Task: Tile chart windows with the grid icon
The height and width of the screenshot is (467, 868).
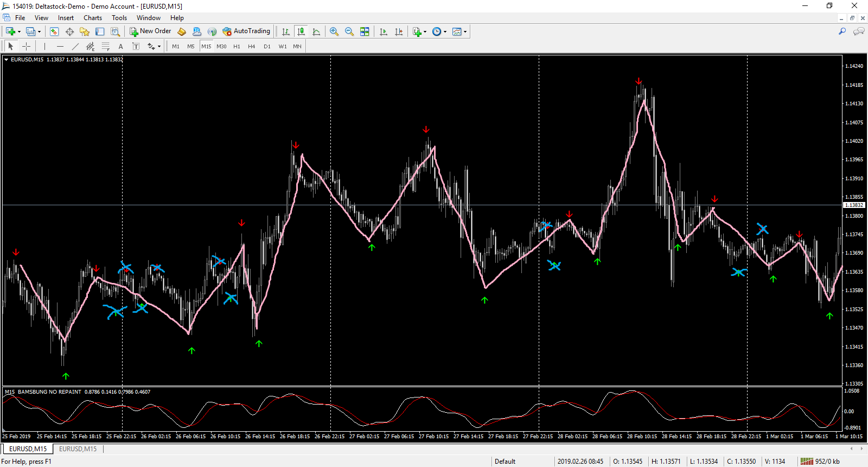Action: coord(365,31)
